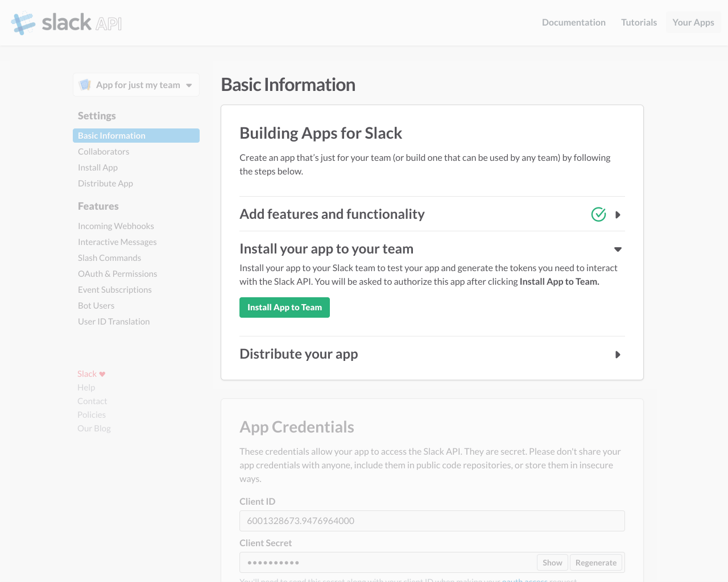Open the Documentation menu item
The image size is (728, 582).
pyautogui.click(x=573, y=22)
